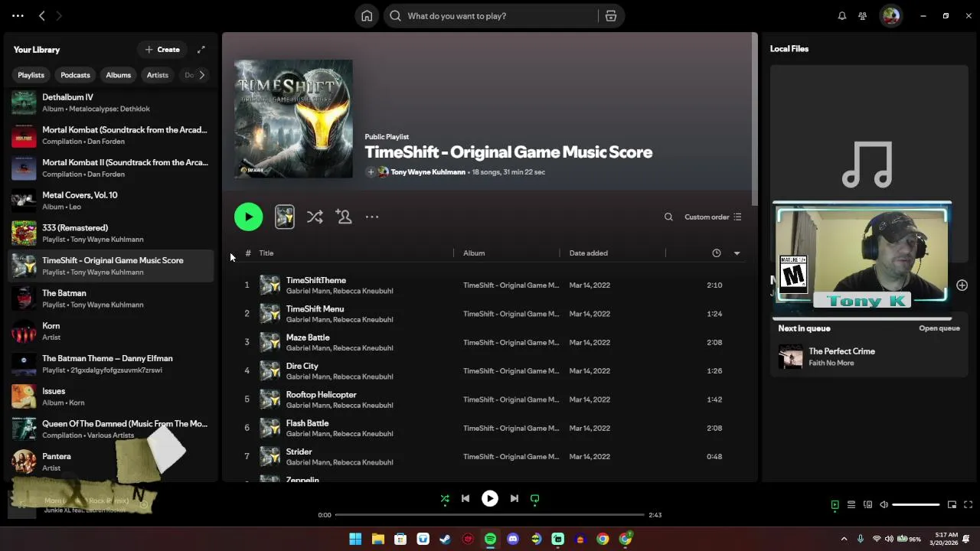
Task: Open the miniplayer
Action: pyautogui.click(x=952, y=505)
